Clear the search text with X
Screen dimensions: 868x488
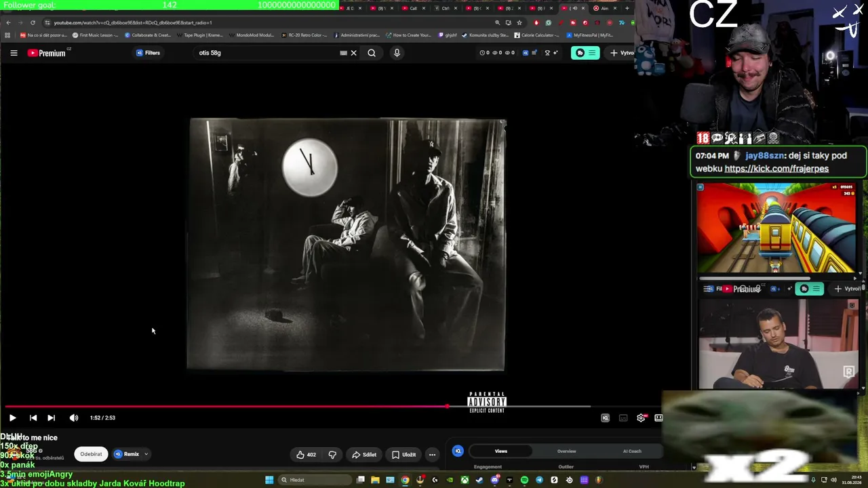tap(353, 53)
